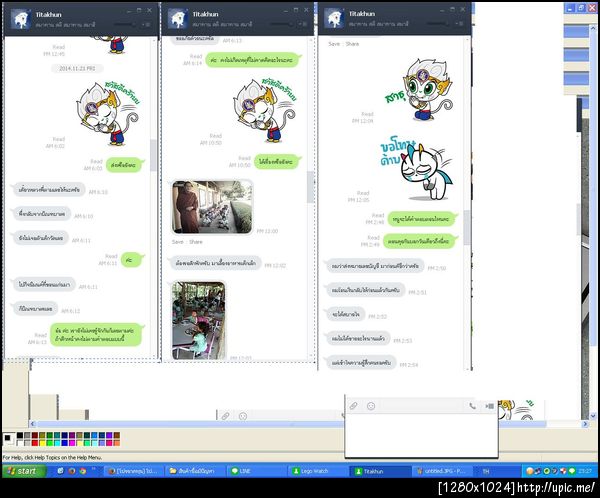The width and height of the screenshot is (600, 498).
Task: Click Save link at top of right chat
Action: pyautogui.click(x=334, y=44)
